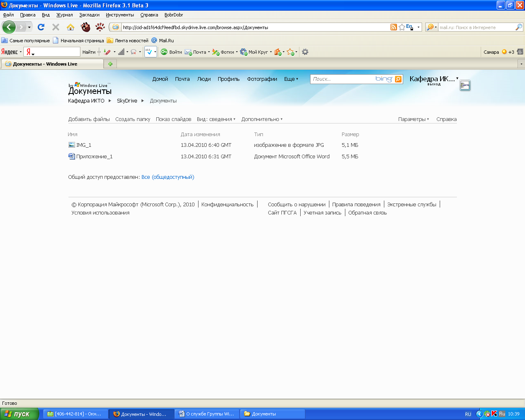
Task: Stop loading with the gray X icon
Action: tap(56, 27)
